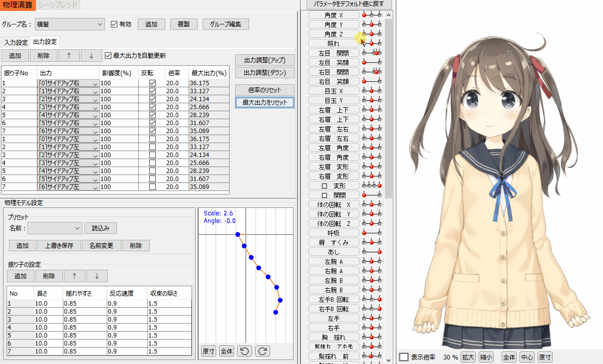The height and width of the screenshot is (364, 603).
Task: Click the 角度 X parameter slider
Action: (x=372, y=15)
